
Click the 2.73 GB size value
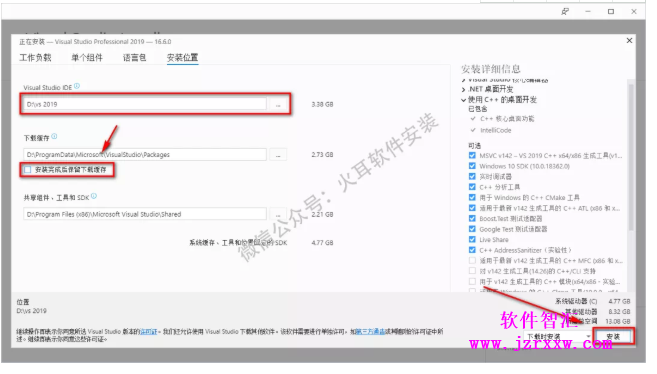[322, 155]
